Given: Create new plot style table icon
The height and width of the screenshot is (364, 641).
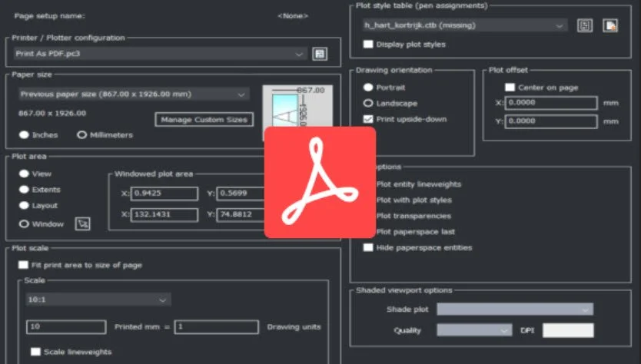Looking at the screenshot, I should click(x=610, y=26).
